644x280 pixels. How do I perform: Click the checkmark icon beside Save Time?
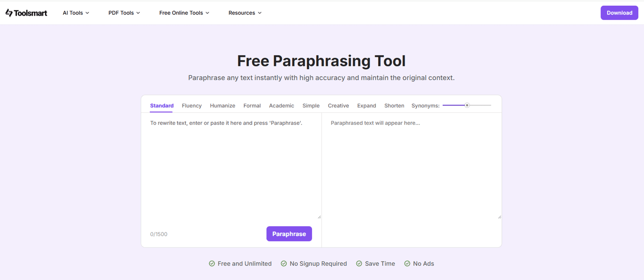tap(359, 264)
